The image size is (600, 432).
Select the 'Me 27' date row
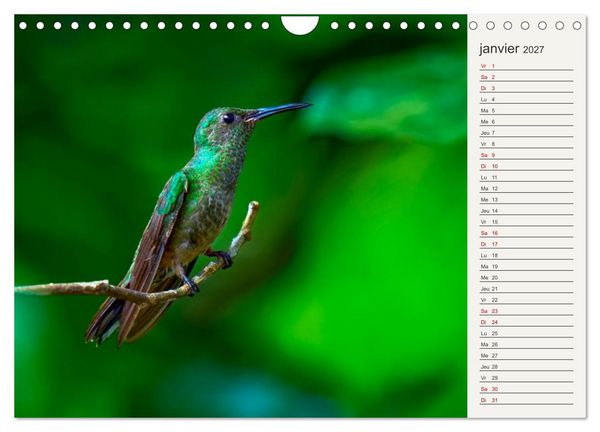tap(527, 355)
